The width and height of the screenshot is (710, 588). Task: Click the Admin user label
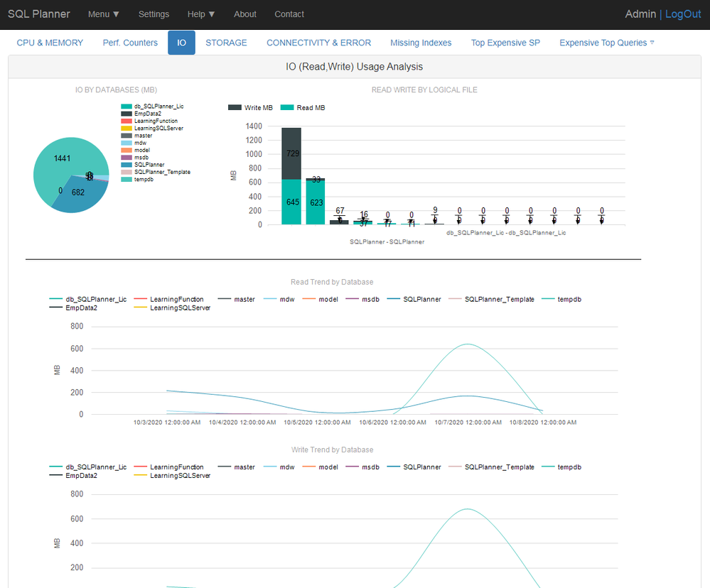click(640, 14)
